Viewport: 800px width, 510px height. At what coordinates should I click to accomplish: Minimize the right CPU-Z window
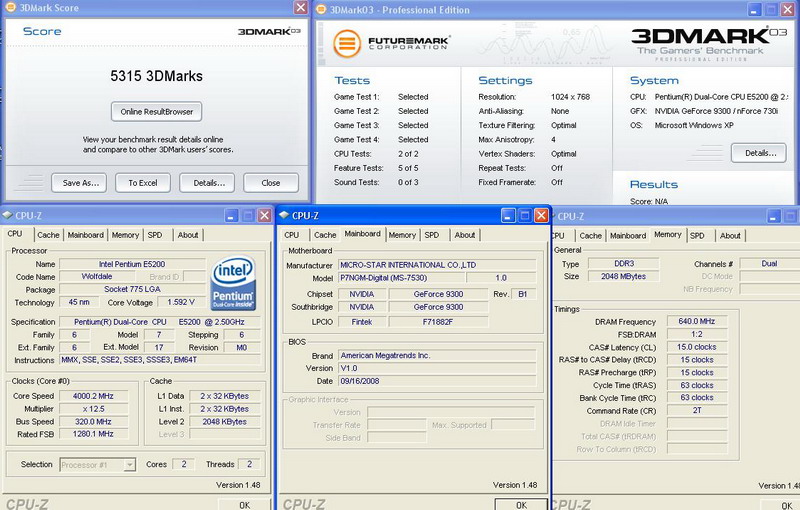(x=774, y=216)
